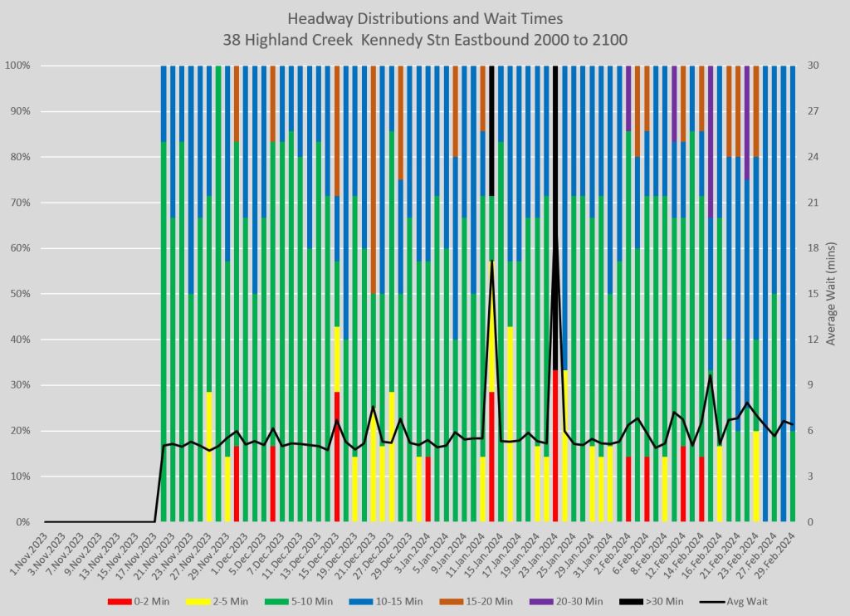Click the 'Average Wait (mins)' axis title
This screenshot has height=616, width=850.
point(833,294)
